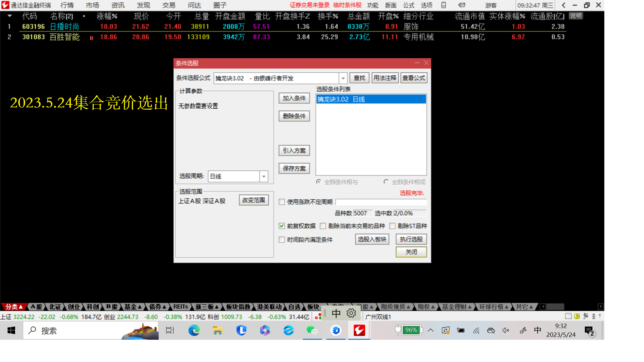
Task: Select the 全部条件相或 radio button
Action: 386,182
